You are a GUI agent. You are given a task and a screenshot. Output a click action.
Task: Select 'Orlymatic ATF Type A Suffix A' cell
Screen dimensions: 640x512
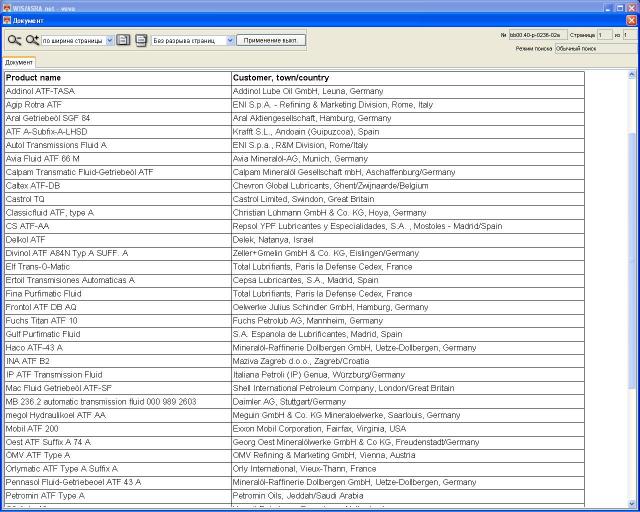118,469
